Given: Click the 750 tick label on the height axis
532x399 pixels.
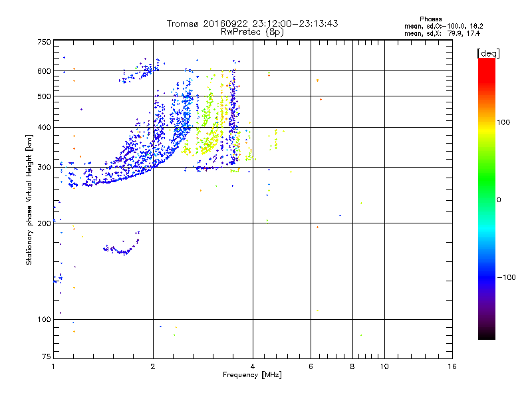Looking at the screenshot, I should [43, 42].
